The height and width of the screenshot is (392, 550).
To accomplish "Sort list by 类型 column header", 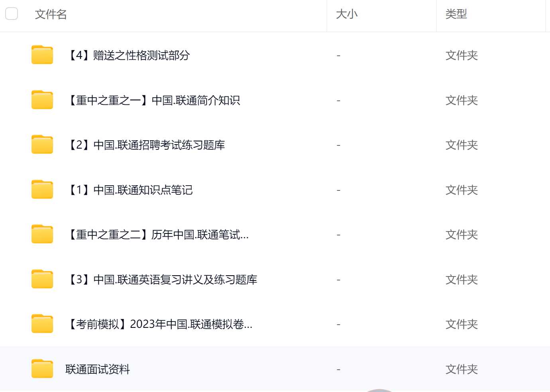I will coord(456,14).
